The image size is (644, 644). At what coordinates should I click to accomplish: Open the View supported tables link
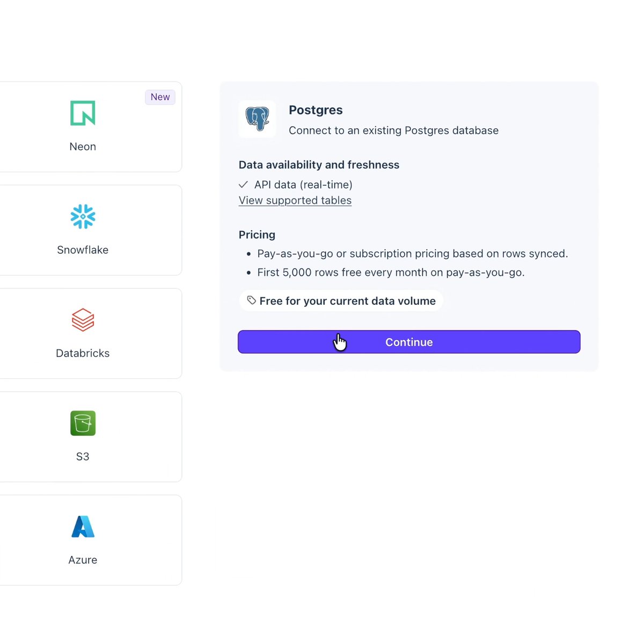(x=295, y=200)
